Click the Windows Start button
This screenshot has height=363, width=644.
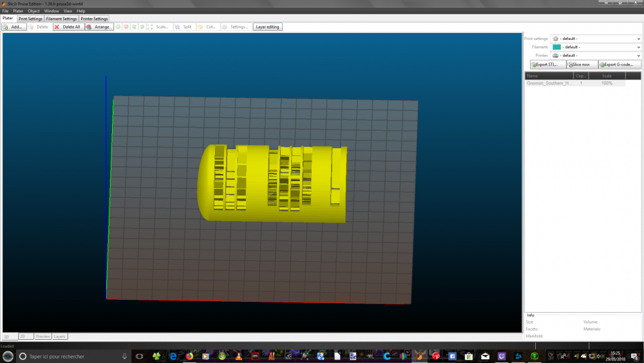coord(8,356)
